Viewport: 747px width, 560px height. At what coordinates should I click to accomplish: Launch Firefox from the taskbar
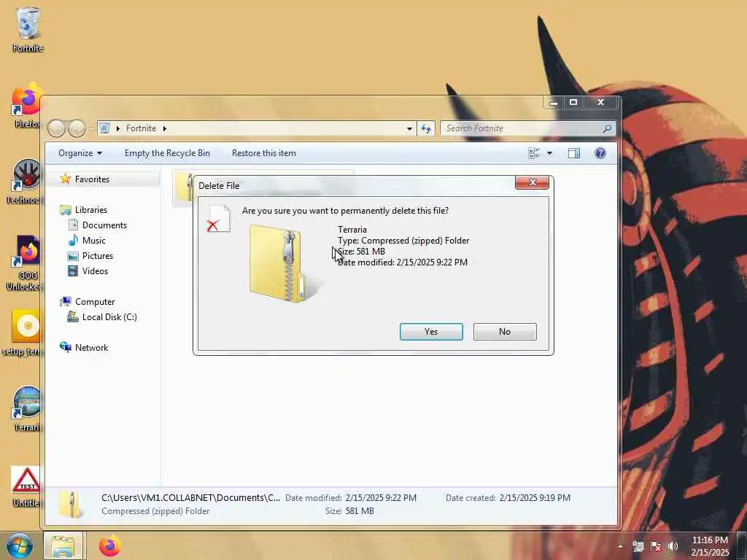click(110, 545)
